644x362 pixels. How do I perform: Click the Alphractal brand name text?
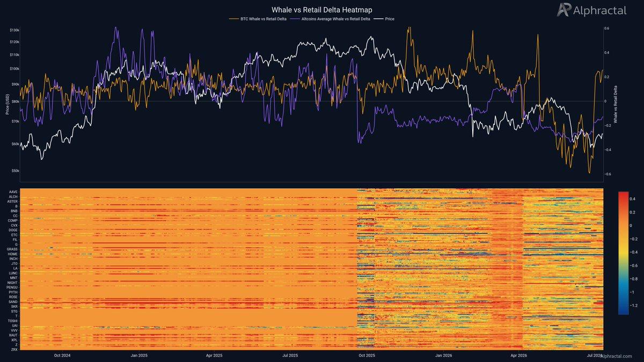pos(599,10)
